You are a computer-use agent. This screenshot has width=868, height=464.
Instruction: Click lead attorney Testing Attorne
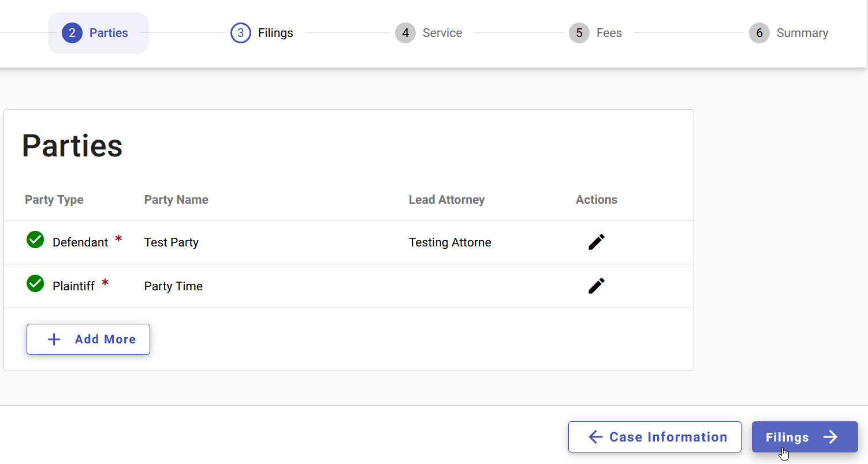point(450,242)
